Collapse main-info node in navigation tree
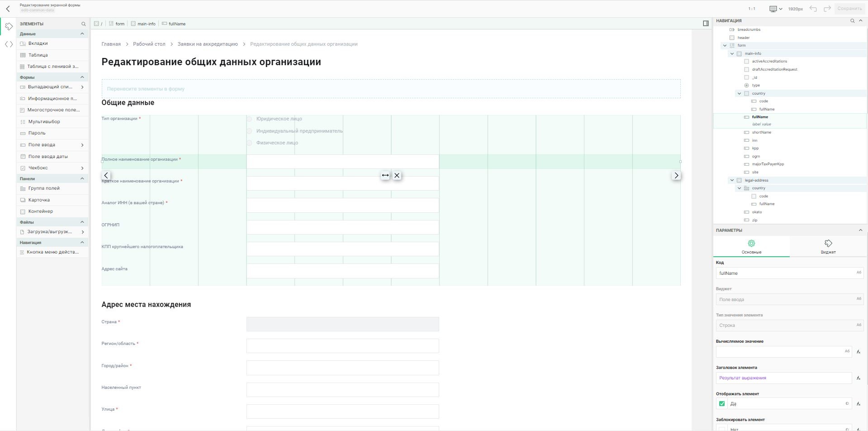868x431 pixels. (x=732, y=54)
